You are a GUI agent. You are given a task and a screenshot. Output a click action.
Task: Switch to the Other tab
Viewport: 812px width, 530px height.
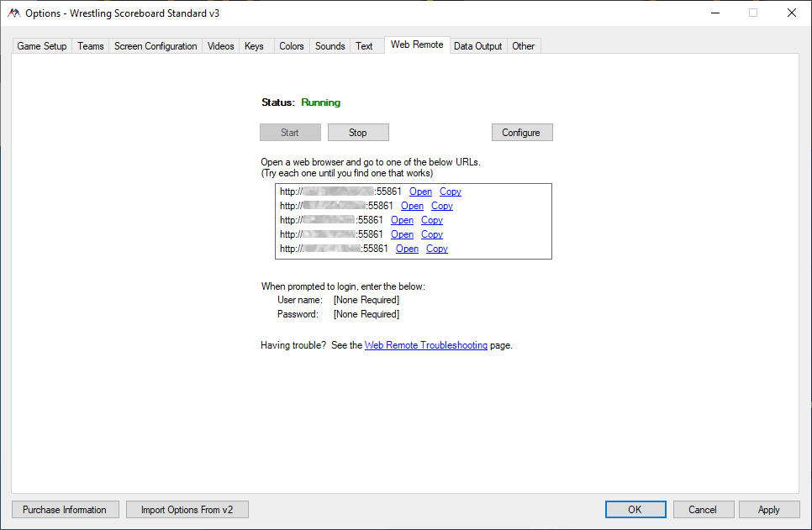(524, 46)
